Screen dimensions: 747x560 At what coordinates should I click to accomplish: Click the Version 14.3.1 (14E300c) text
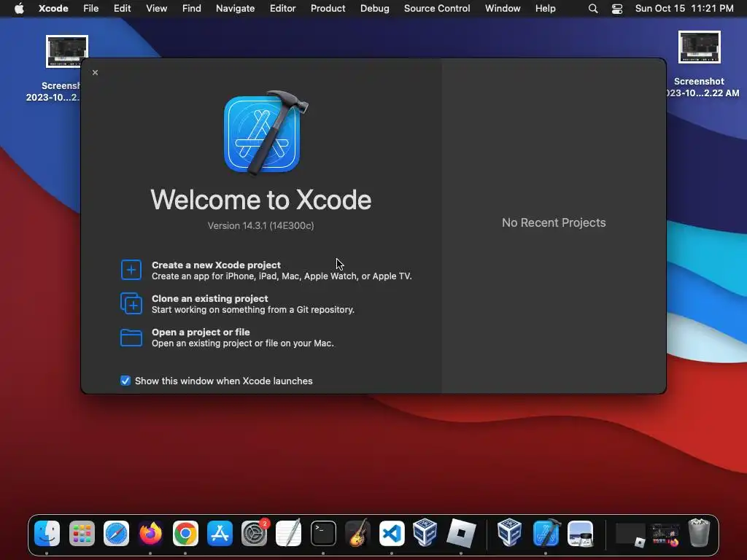(260, 226)
